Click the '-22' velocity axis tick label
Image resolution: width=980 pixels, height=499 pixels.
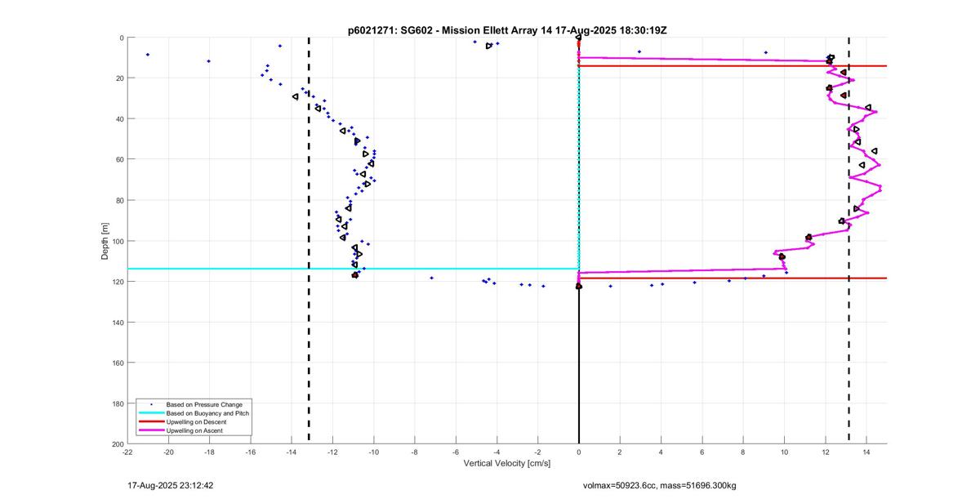pos(127,452)
